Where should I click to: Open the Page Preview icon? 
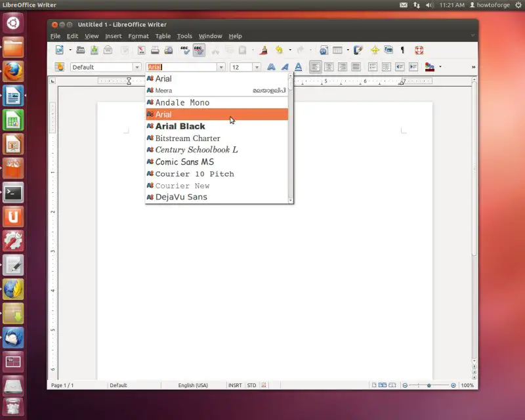pyautogui.click(x=169, y=51)
